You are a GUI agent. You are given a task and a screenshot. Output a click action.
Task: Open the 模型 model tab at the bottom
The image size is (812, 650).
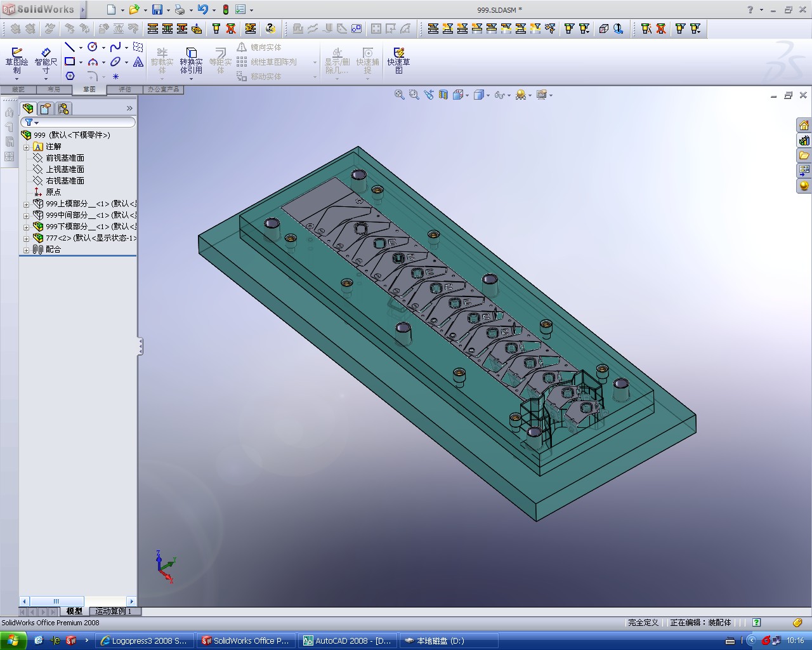coord(74,611)
